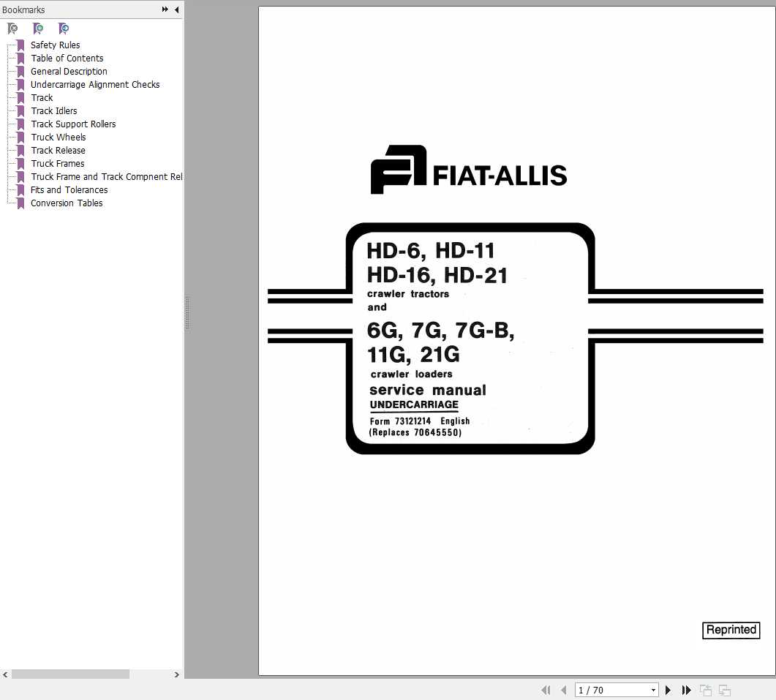Open the Truck Wheels bookmark

[x=59, y=137]
